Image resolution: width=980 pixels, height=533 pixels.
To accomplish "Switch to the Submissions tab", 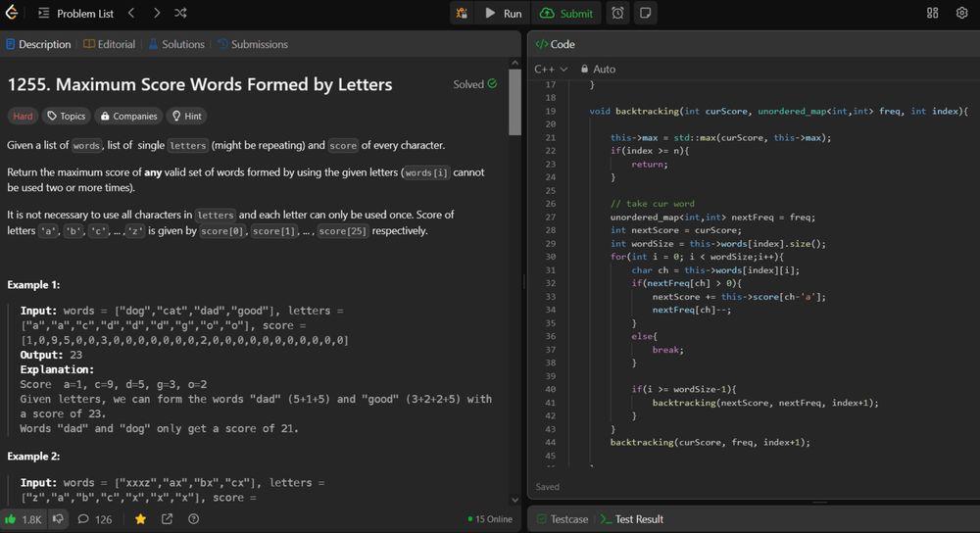I will pyautogui.click(x=253, y=44).
